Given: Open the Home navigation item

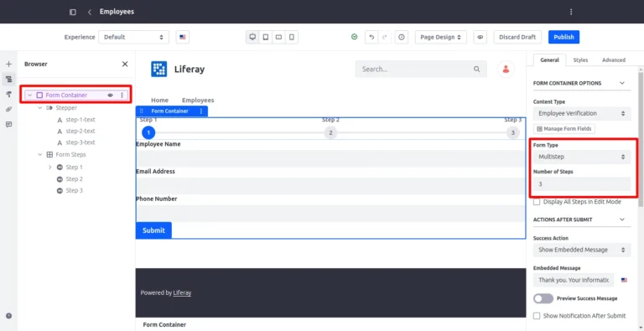Looking at the screenshot, I should pyautogui.click(x=160, y=101).
